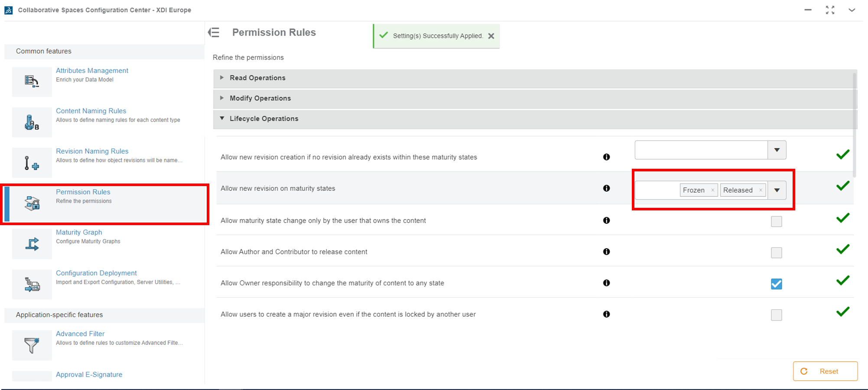Click the Attributes Management icon
The width and height of the screenshot is (868, 390).
(x=32, y=81)
